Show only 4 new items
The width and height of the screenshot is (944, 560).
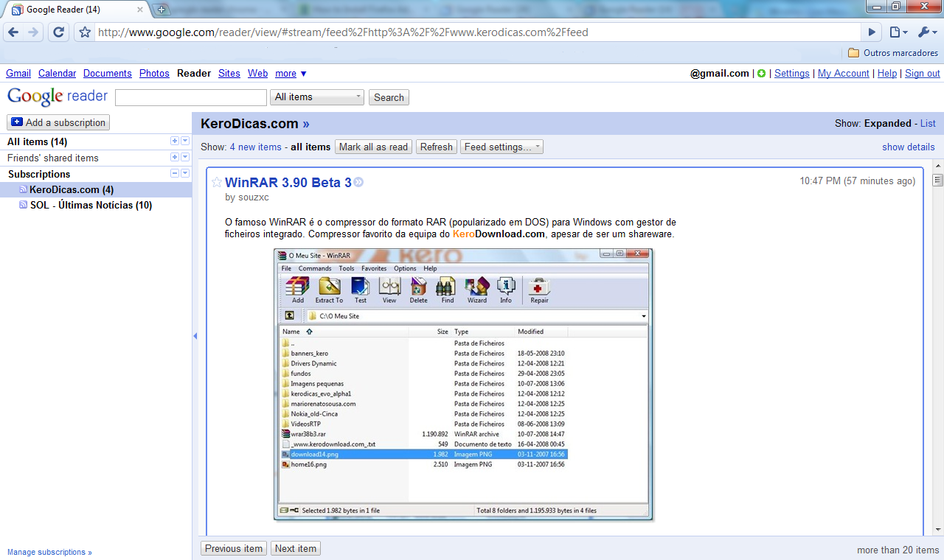pyautogui.click(x=256, y=147)
